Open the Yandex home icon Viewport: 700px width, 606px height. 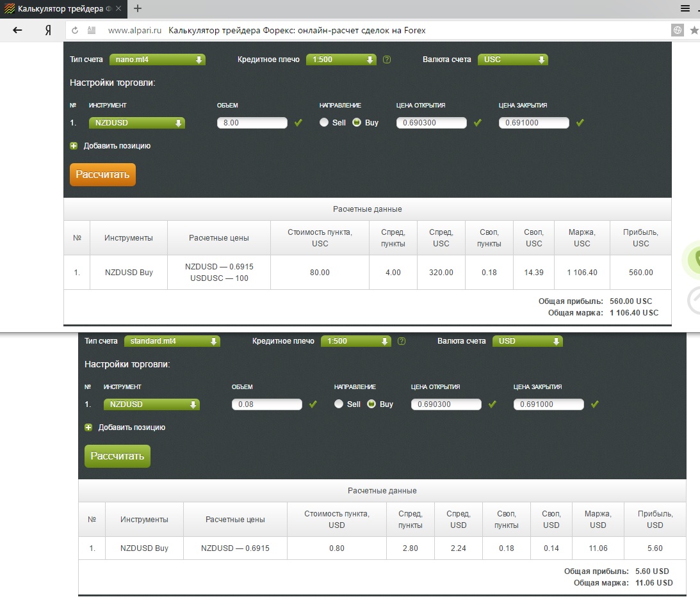point(48,30)
